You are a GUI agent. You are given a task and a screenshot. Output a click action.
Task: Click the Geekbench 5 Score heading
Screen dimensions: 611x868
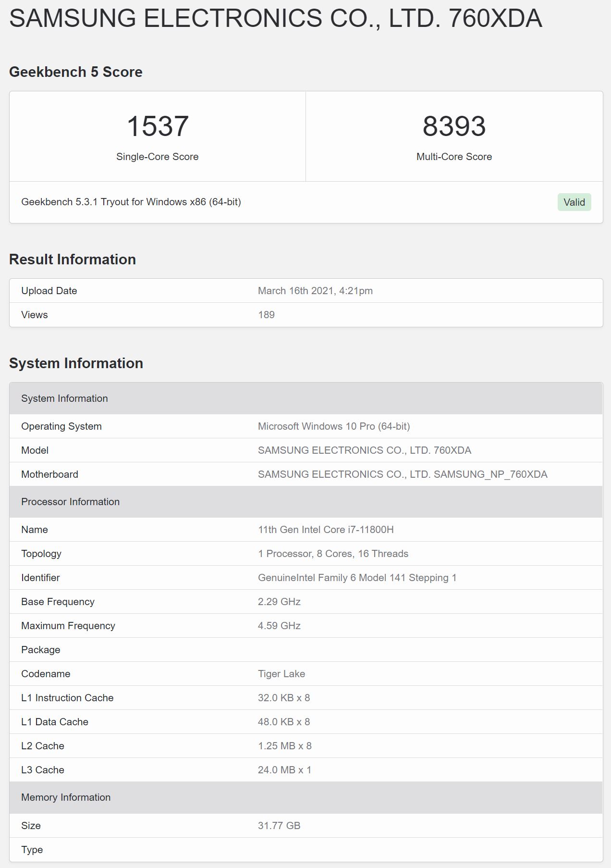point(76,72)
